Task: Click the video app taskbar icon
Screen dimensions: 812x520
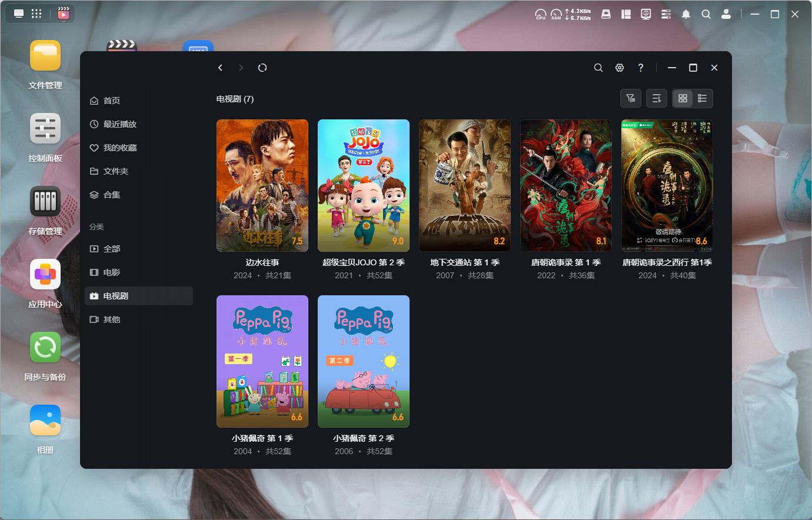Action: tap(64, 14)
